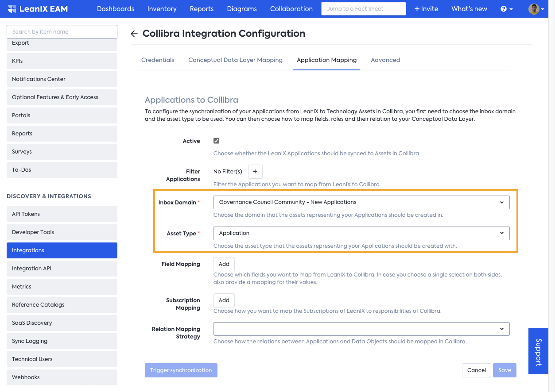Viewport: 555px width, 392px height.
Task: Open Webhooks in the sidebar
Action: coord(62,377)
